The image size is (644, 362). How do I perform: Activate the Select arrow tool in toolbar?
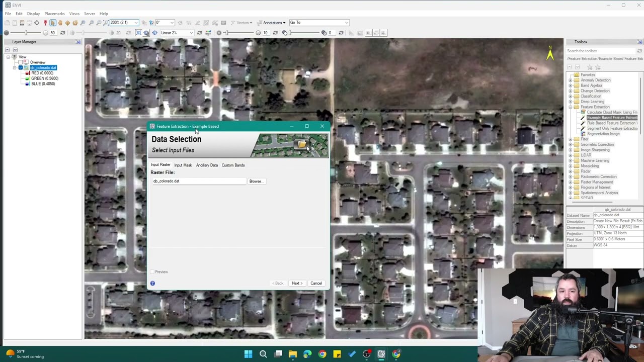(x=53, y=23)
